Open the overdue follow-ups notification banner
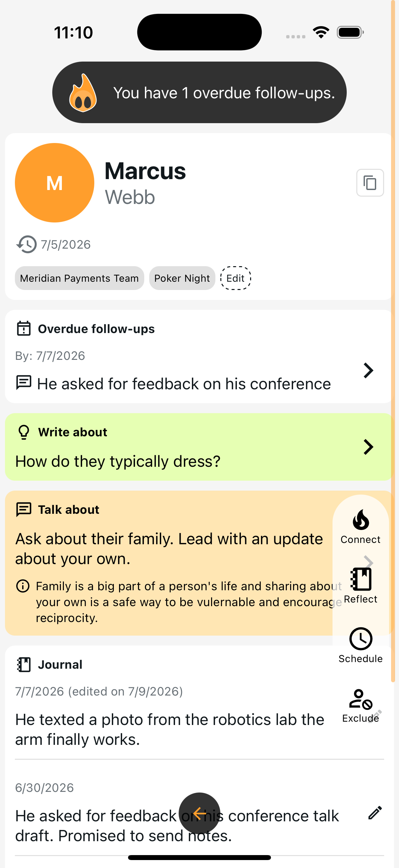 pyautogui.click(x=199, y=92)
